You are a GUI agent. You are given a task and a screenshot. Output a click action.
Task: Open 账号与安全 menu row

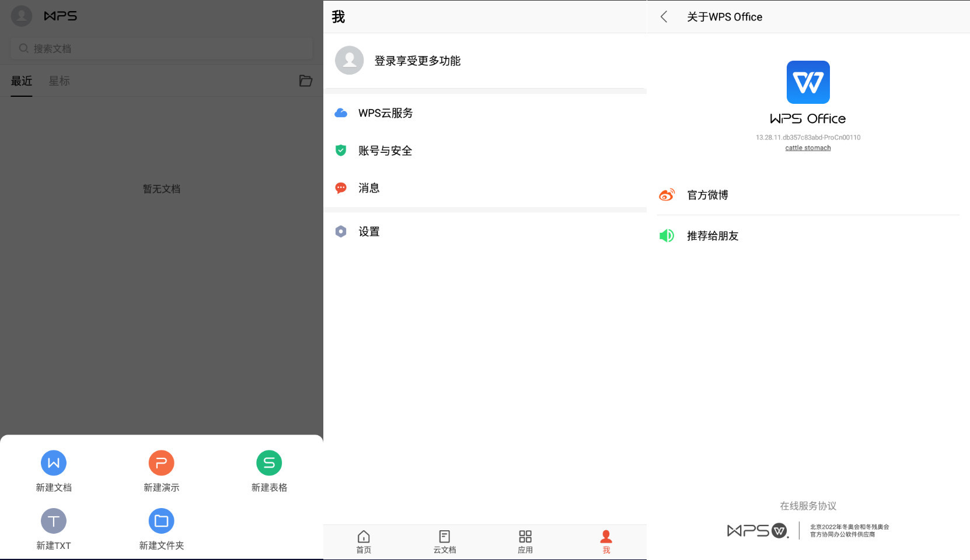pyautogui.click(x=485, y=150)
